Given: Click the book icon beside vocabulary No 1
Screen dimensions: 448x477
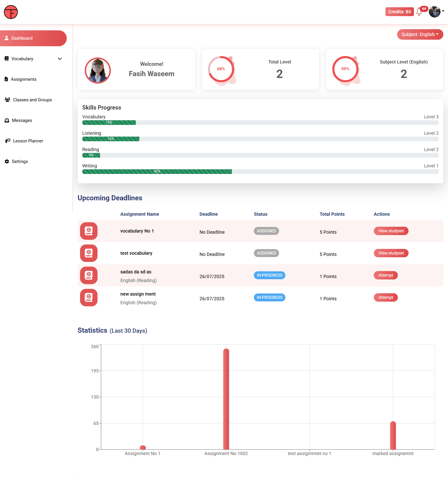Looking at the screenshot, I should [x=89, y=231].
